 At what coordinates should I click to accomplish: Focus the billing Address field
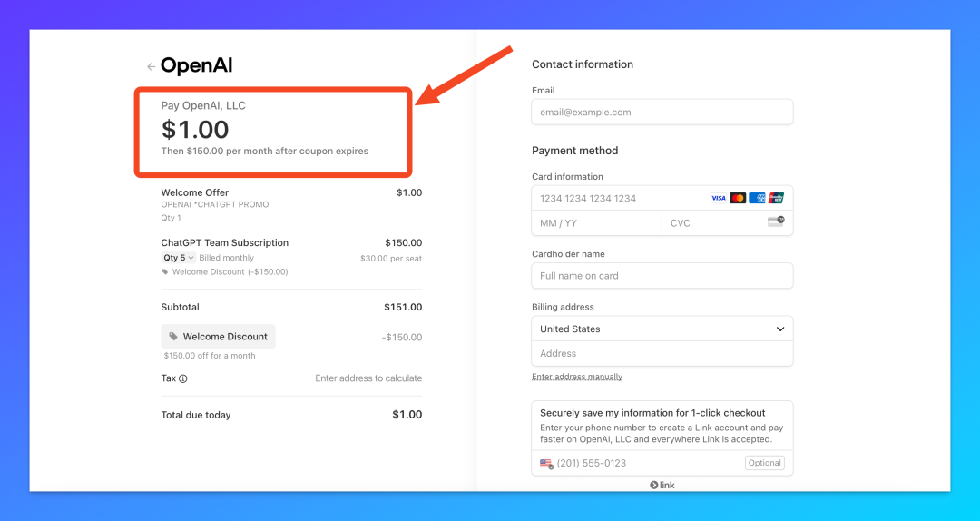(x=662, y=353)
